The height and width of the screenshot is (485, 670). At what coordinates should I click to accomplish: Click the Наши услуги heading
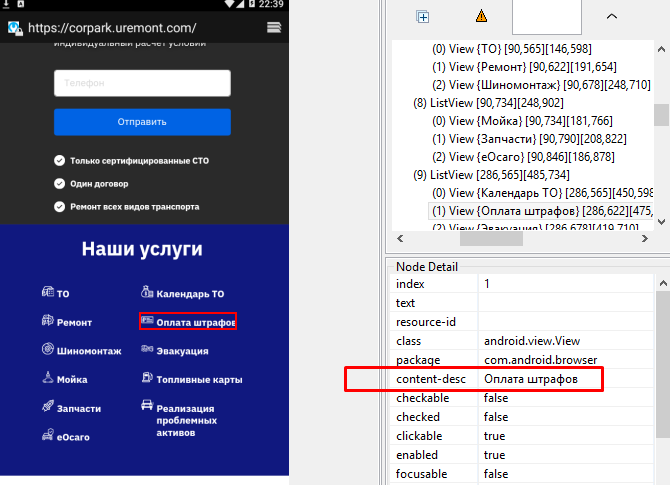coord(142,249)
